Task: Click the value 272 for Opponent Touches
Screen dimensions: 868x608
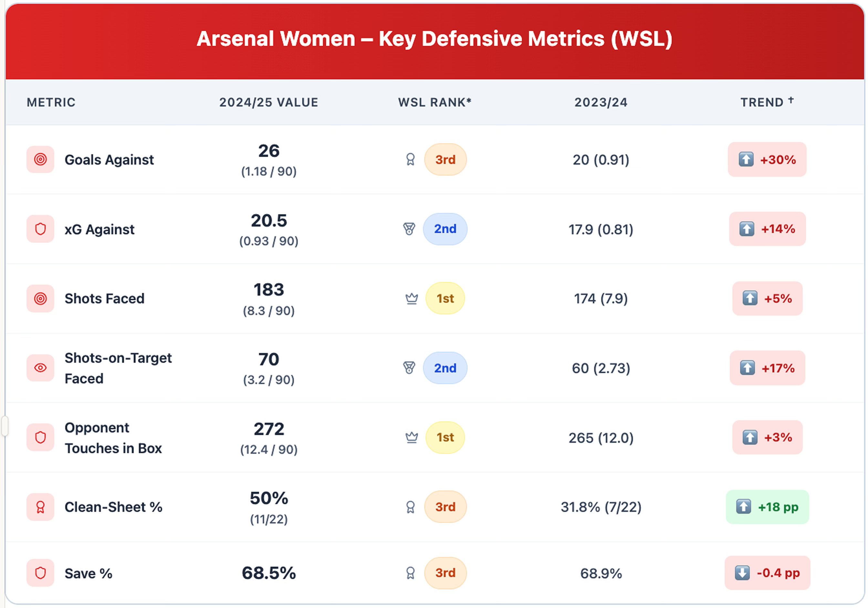Action: [269, 429]
